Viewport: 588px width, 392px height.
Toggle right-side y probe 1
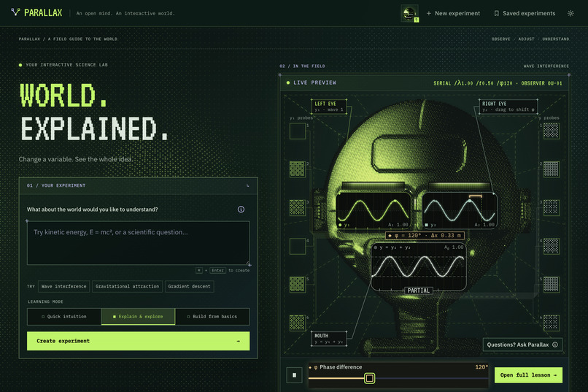(x=552, y=131)
